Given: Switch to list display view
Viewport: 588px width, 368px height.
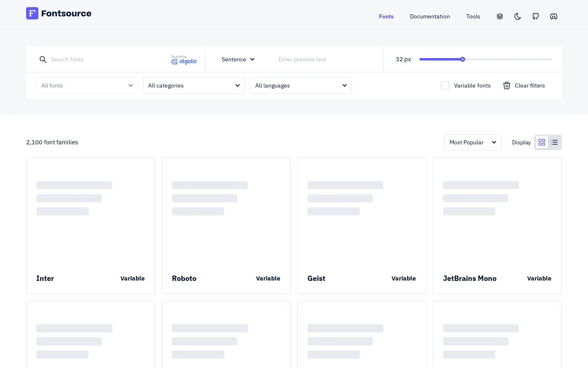Looking at the screenshot, I should coord(554,142).
